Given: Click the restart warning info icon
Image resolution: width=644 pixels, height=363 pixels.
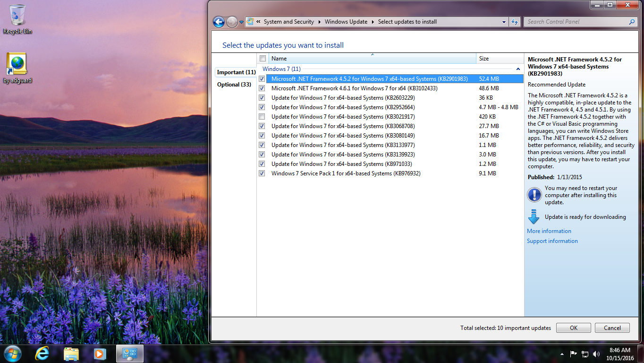Looking at the screenshot, I should pyautogui.click(x=534, y=194).
